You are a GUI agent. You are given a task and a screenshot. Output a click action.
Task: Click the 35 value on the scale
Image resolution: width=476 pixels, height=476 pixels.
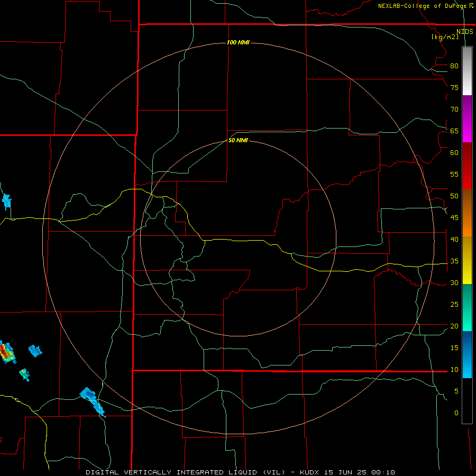pos(454,261)
